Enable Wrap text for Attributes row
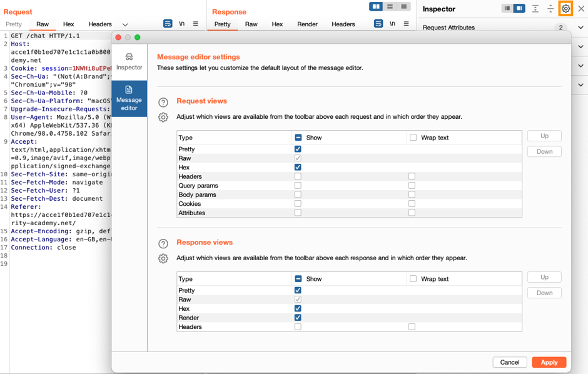Viewport: 588px width, 374px height. 412,213
